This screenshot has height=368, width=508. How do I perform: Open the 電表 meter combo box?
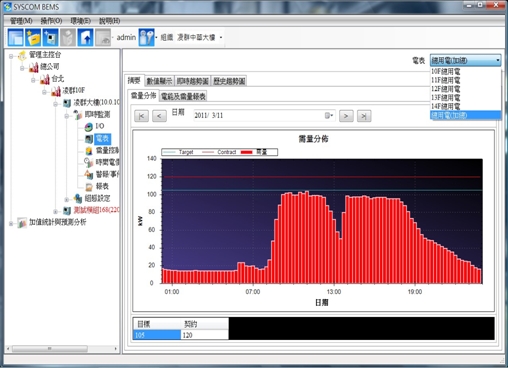[465, 60]
